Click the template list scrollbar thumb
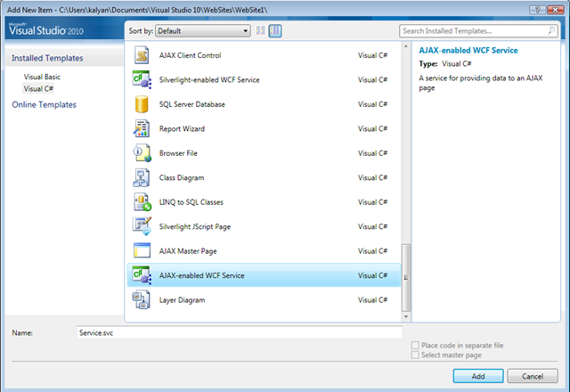570x392 pixels. tap(406, 278)
